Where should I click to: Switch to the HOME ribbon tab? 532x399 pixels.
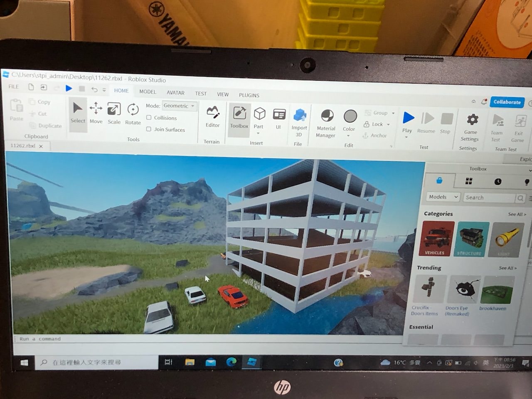tap(121, 91)
